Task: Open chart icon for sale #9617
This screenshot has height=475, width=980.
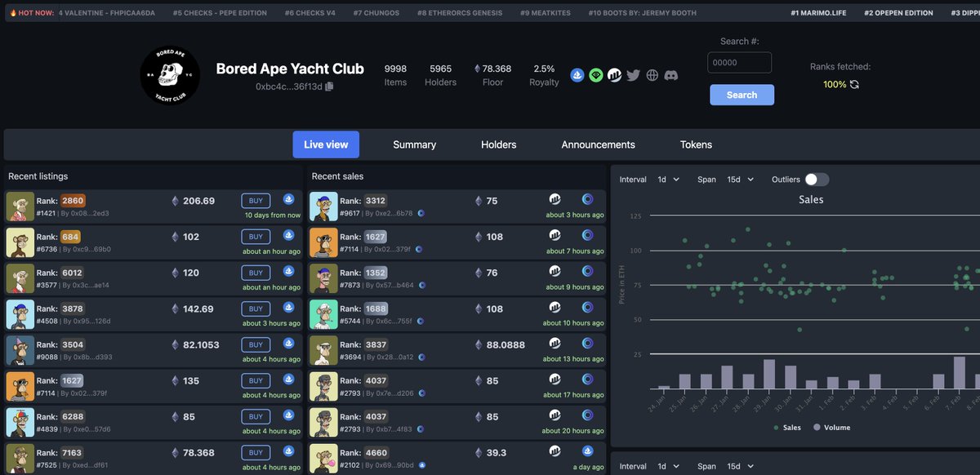Action: click(x=555, y=199)
